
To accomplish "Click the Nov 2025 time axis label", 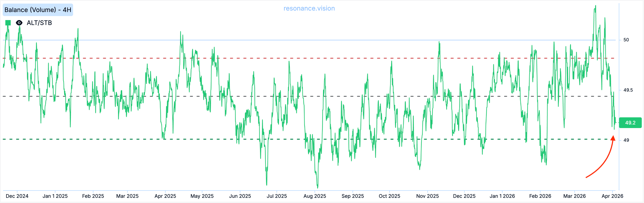I will (x=427, y=196).
